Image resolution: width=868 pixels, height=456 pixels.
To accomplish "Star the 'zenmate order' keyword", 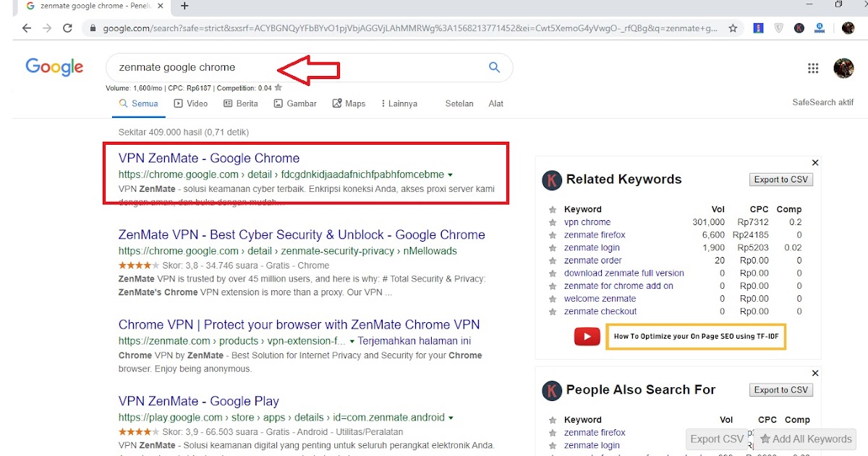I will click(553, 261).
